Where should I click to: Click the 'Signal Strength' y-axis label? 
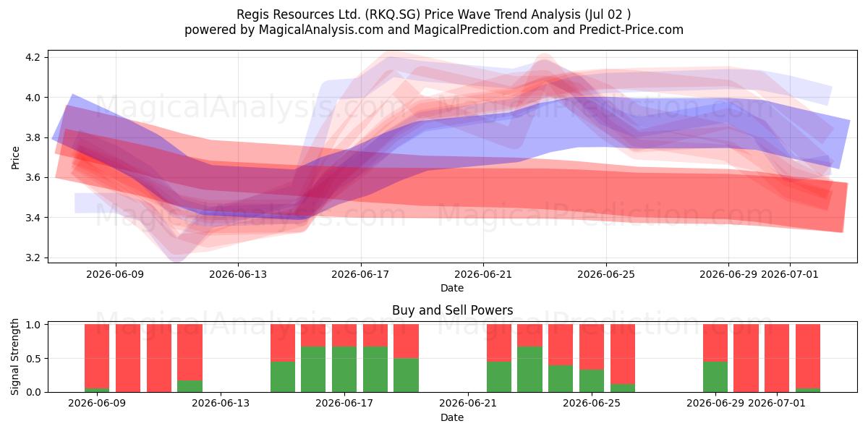pyautogui.click(x=16, y=357)
